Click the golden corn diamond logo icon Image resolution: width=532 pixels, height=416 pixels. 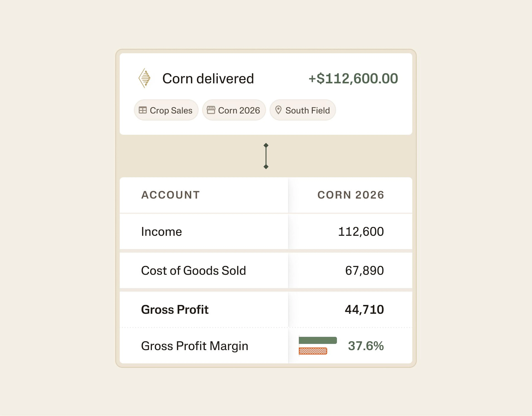[x=144, y=78]
